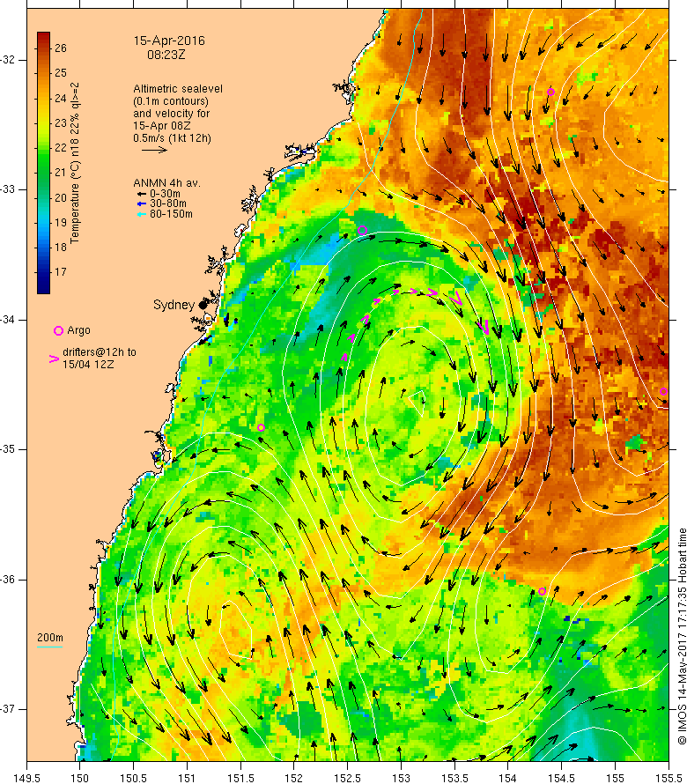Click the '200m' isobath legend label
687x784 pixels.
coord(50,638)
